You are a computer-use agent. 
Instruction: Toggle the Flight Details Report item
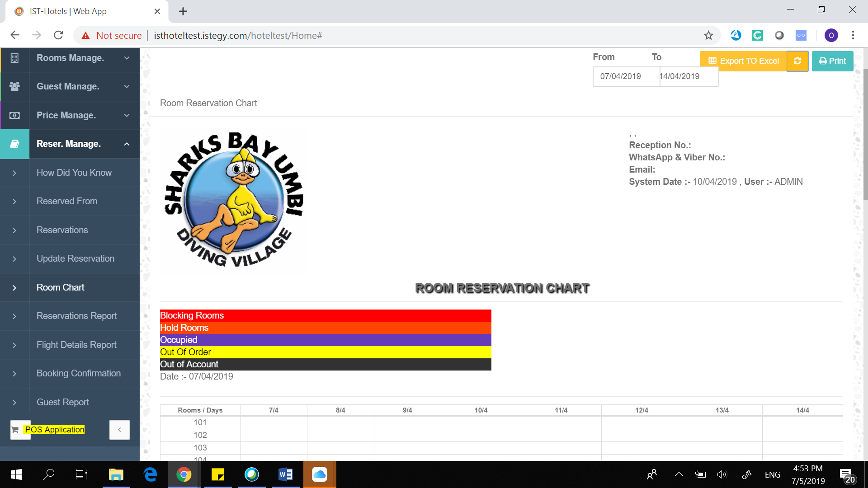(x=76, y=344)
